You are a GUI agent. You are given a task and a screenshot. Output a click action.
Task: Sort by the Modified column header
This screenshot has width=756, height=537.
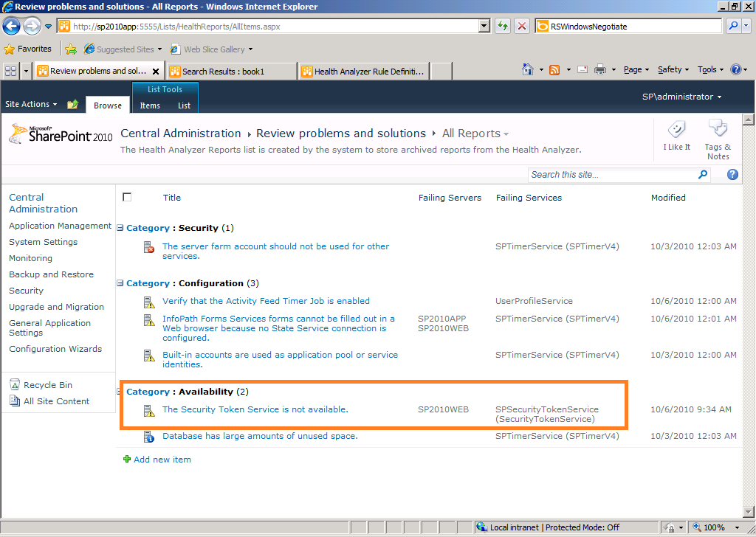(x=668, y=198)
